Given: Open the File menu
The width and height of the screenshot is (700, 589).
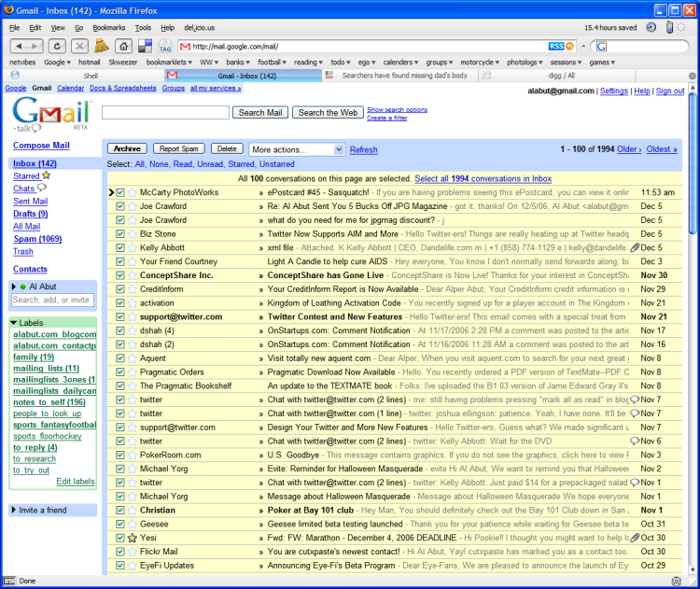Looking at the screenshot, I should pos(14,28).
